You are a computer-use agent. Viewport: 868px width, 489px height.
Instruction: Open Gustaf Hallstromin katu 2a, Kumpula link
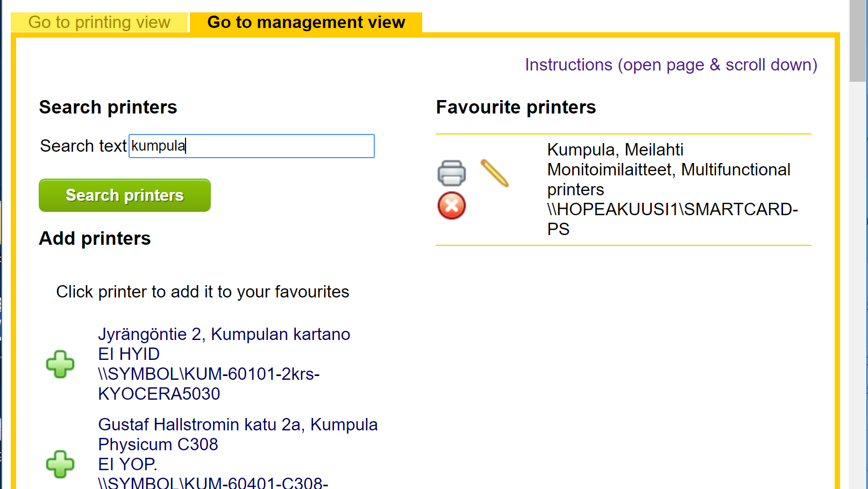238,424
